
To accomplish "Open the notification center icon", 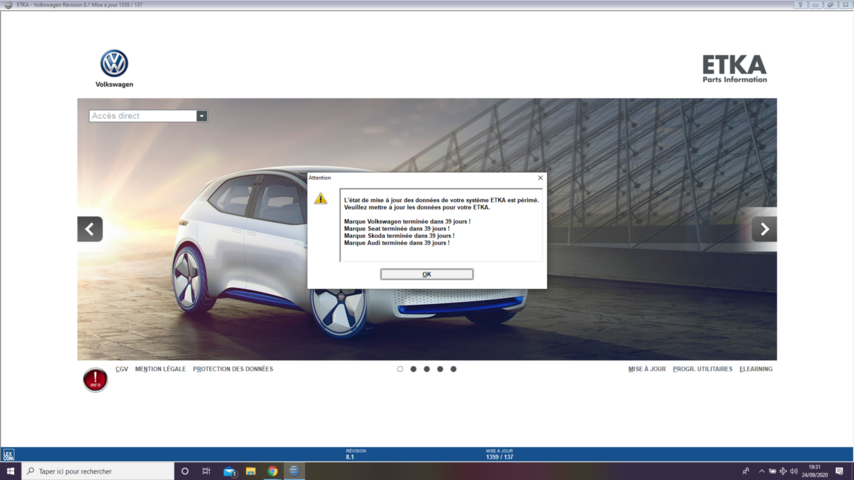I will (x=839, y=471).
